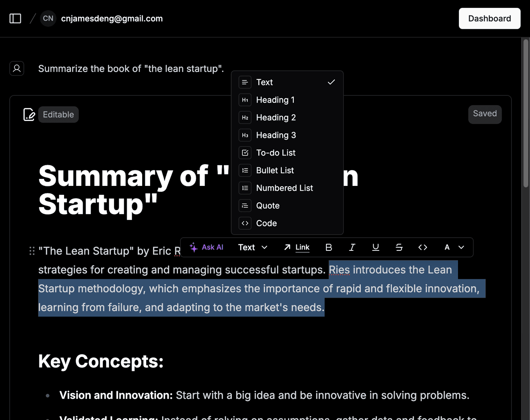The width and height of the screenshot is (530, 420).
Task: Apply bold formatting to selection
Action: [x=329, y=247]
